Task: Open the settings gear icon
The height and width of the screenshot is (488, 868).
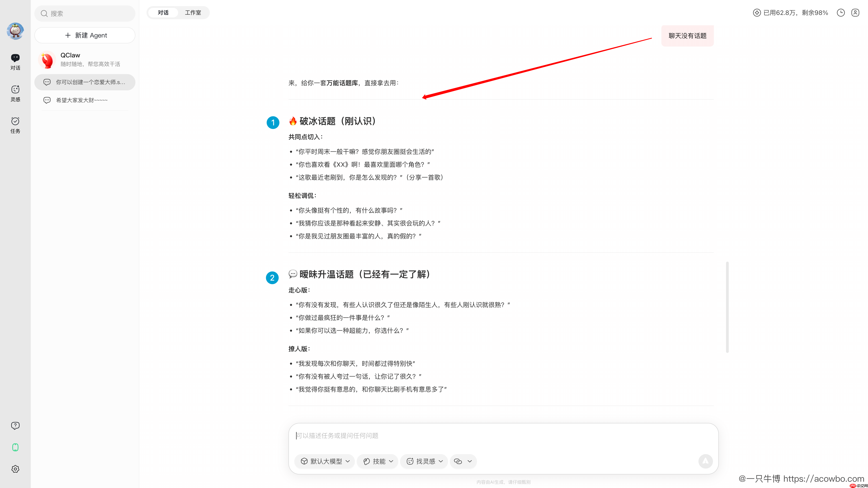Action: pyautogui.click(x=15, y=469)
